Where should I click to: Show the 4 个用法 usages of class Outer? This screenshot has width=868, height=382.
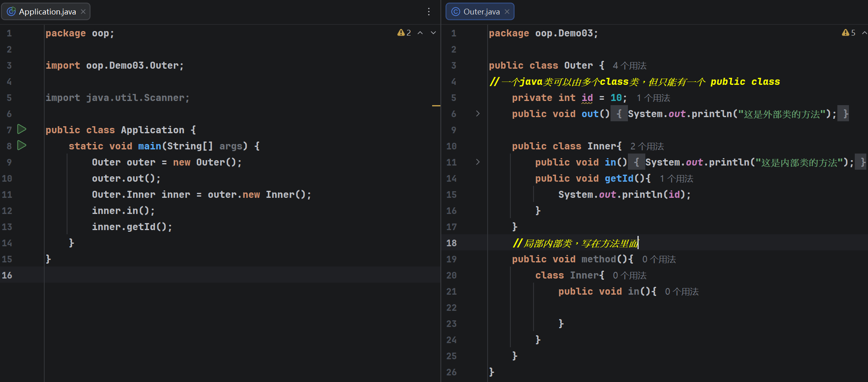(630, 66)
